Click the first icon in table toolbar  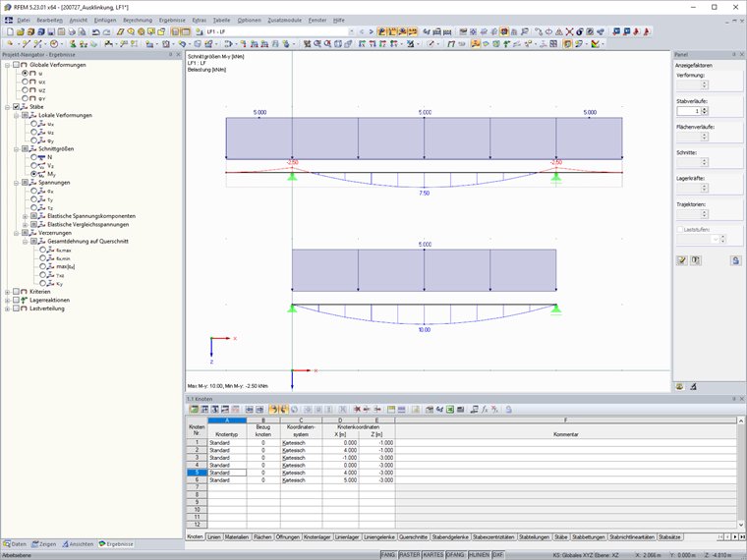coord(194,410)
